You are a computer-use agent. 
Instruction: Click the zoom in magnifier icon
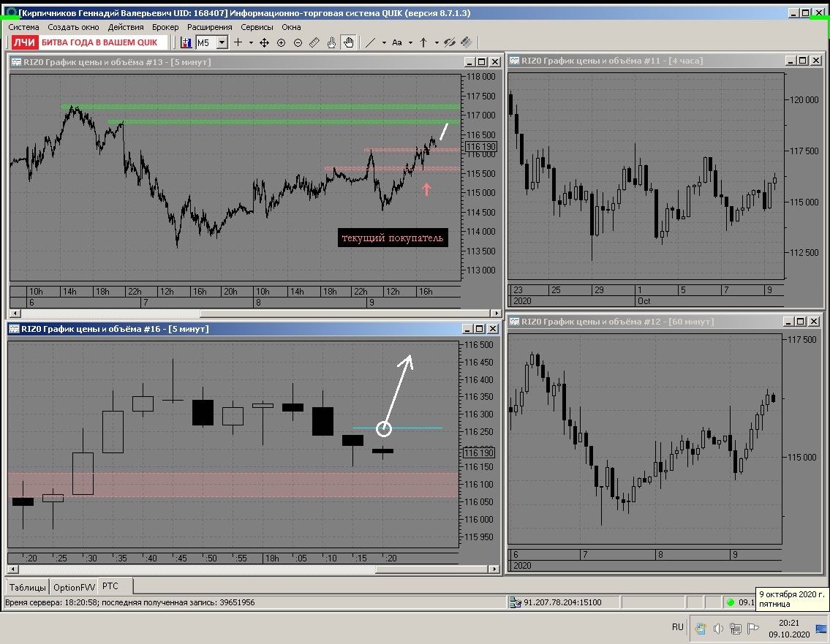click(x=281, y=43)
